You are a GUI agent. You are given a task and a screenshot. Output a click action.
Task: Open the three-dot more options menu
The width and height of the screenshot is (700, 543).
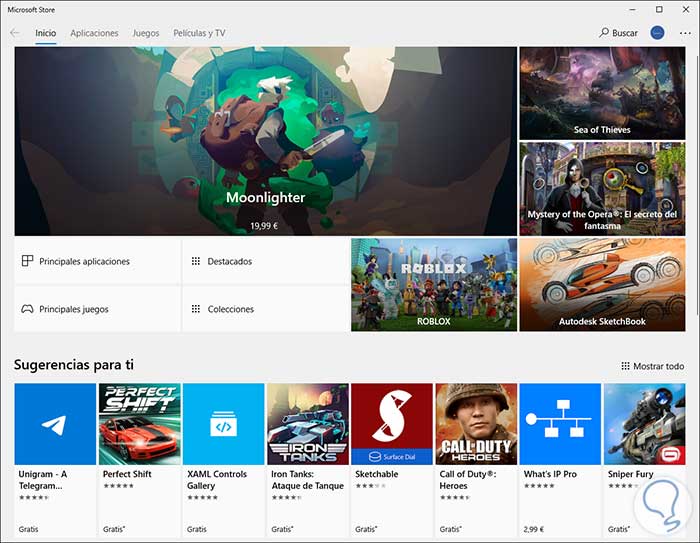pos(685,33)
